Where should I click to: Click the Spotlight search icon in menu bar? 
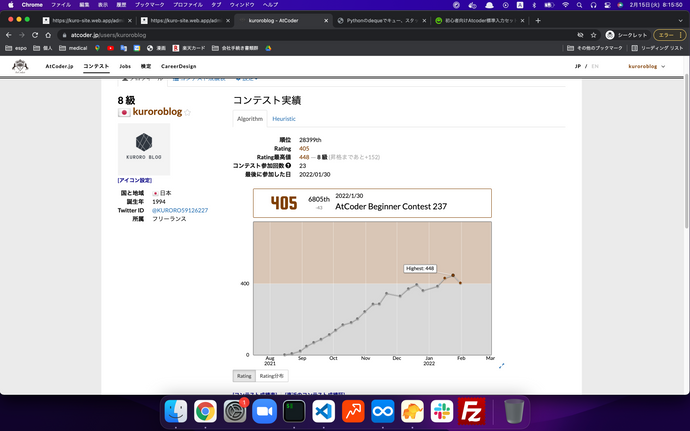[x=580, y=5]
